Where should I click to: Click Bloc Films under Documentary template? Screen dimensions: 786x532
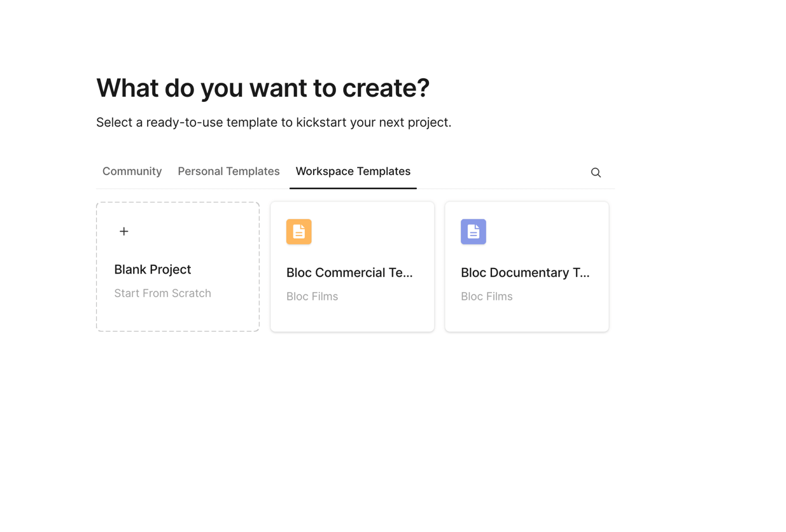coord(486,297)
